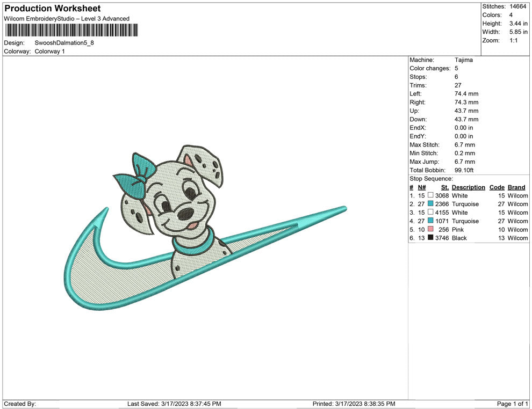
Task: Click the Trims value '27'
Action: click(458, 85)
